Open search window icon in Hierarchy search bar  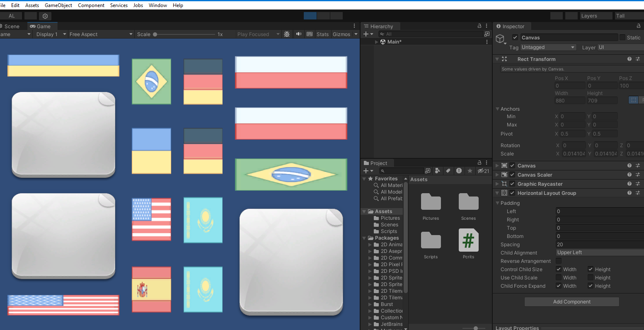[x=487, y=34]
